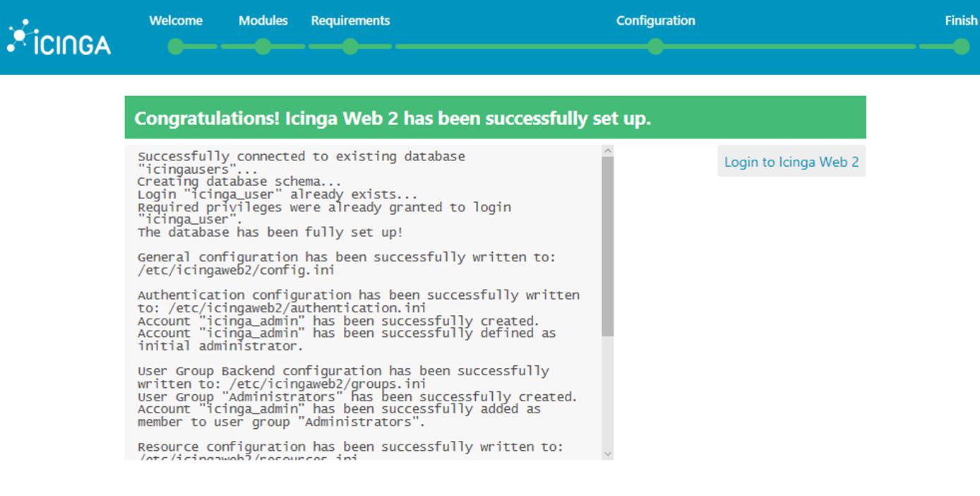Select the Modules wizard step
This screenshot has width=980, height=496.
click(263, 20)
